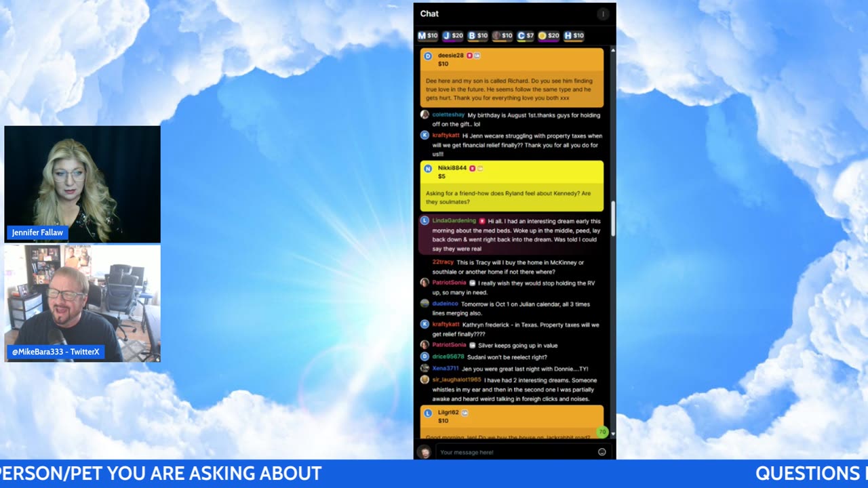Click the badge beside PatriotSonia's Silver message
The image size is (868, 488).
tap(473, 345)
